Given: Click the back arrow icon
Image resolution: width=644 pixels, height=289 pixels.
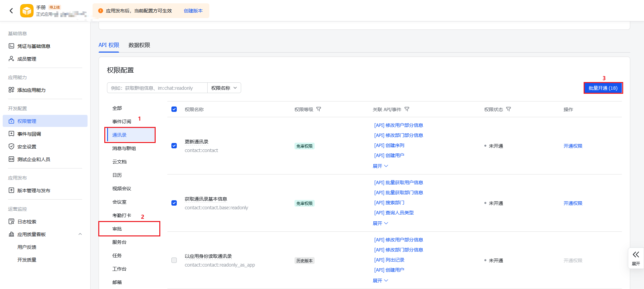Looking at the screenshot, I should (x=11, y=11).
